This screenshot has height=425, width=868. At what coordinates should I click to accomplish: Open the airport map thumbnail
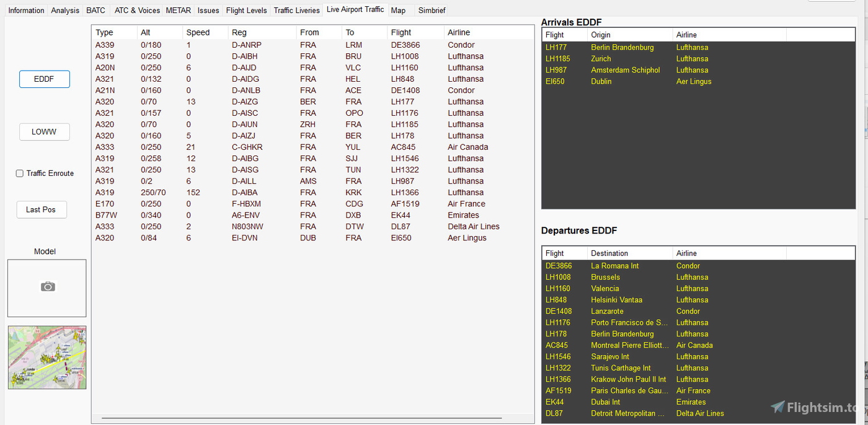click(46, 357)
